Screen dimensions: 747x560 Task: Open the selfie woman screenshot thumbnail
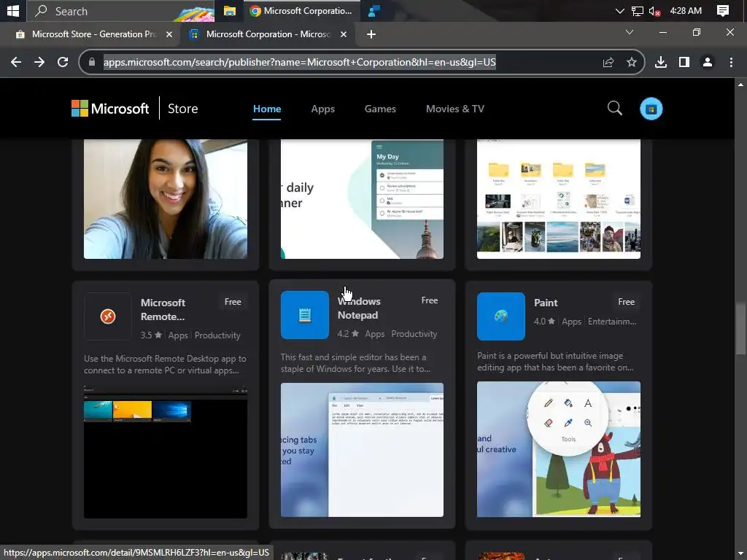pos(166,199)
